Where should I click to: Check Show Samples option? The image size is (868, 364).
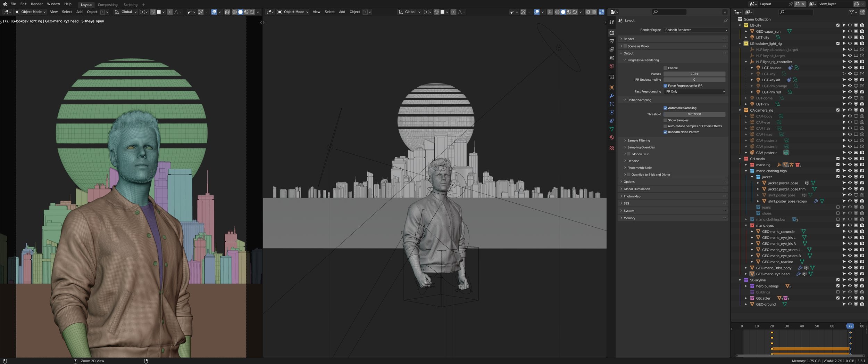tap(665, 120)
